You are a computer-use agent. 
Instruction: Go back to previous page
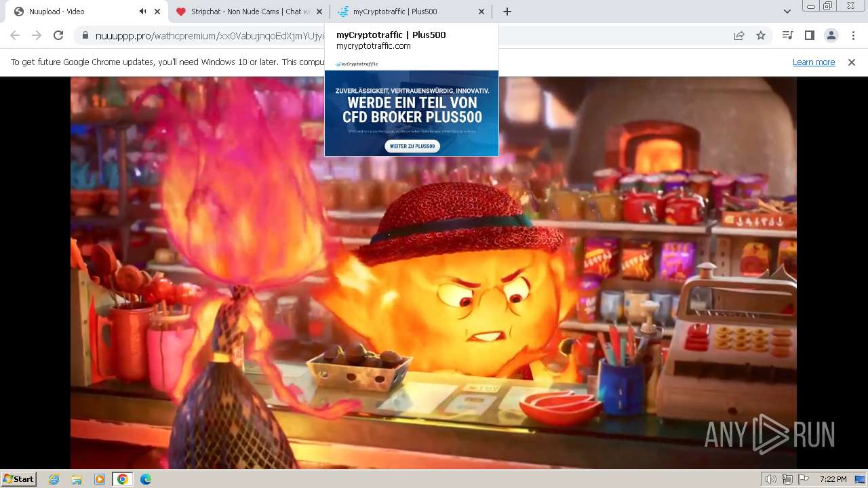[15, 36]
